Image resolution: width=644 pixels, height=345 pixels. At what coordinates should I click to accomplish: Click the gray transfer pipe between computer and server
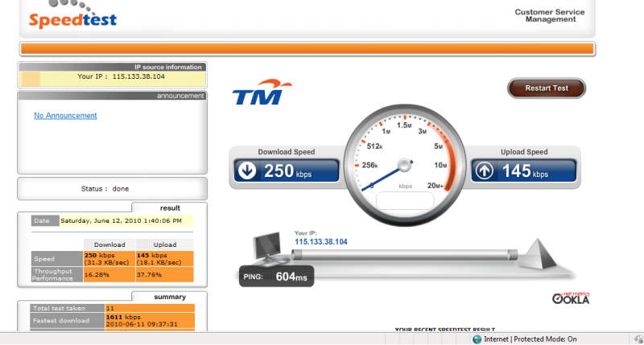click(402, 254)
